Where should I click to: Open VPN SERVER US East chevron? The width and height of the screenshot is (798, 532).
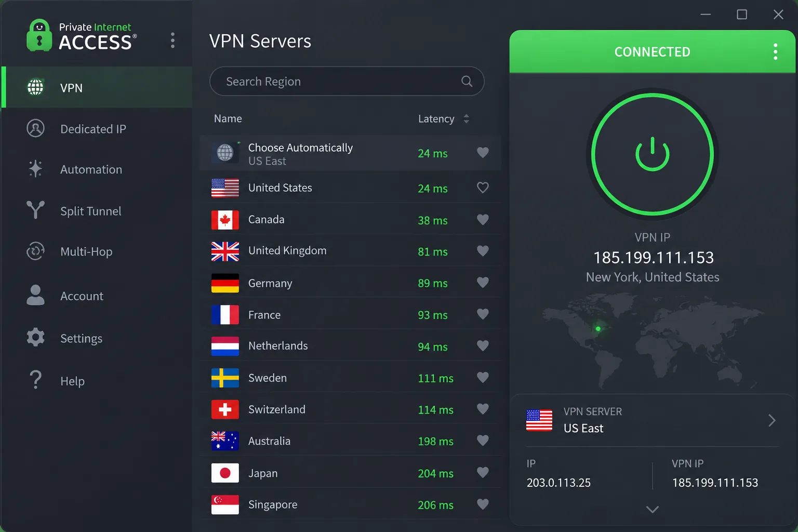(772, 420)
